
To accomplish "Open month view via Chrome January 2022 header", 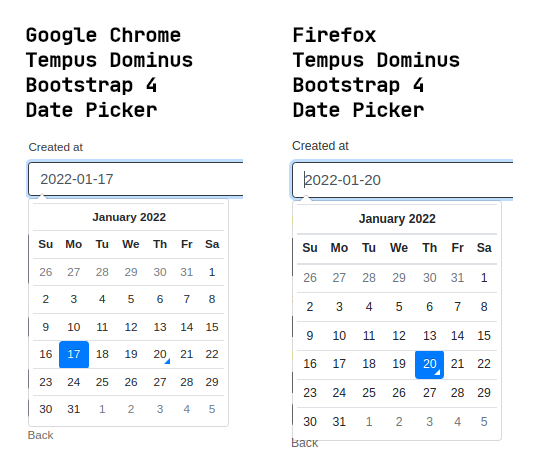I will click(x=129, y=217).
